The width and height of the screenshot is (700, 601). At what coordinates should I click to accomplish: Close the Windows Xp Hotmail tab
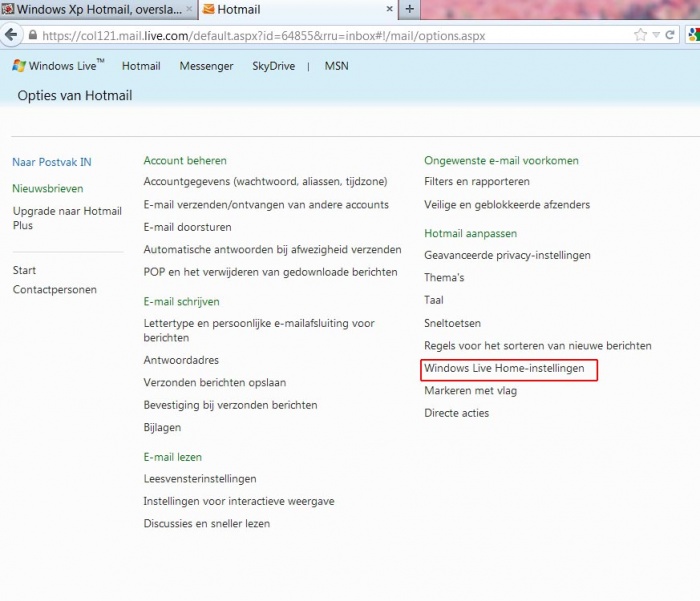[x=189, y=9]
